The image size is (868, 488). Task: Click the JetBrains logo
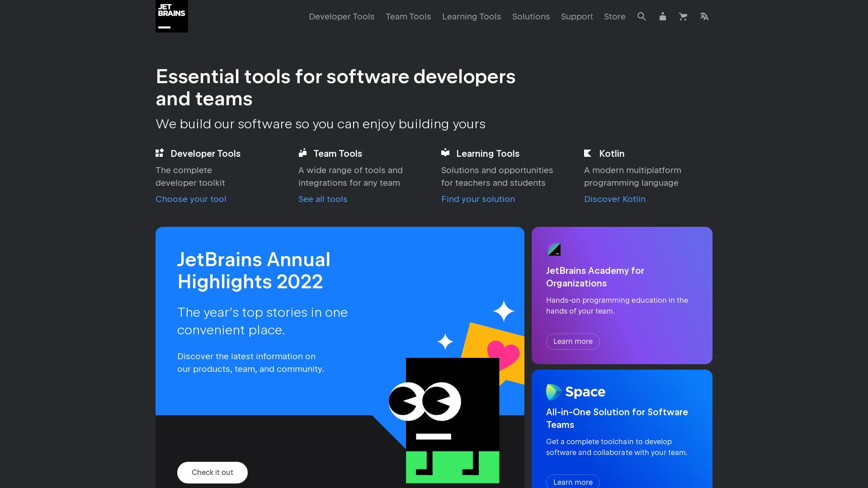(x=171, y=16)
